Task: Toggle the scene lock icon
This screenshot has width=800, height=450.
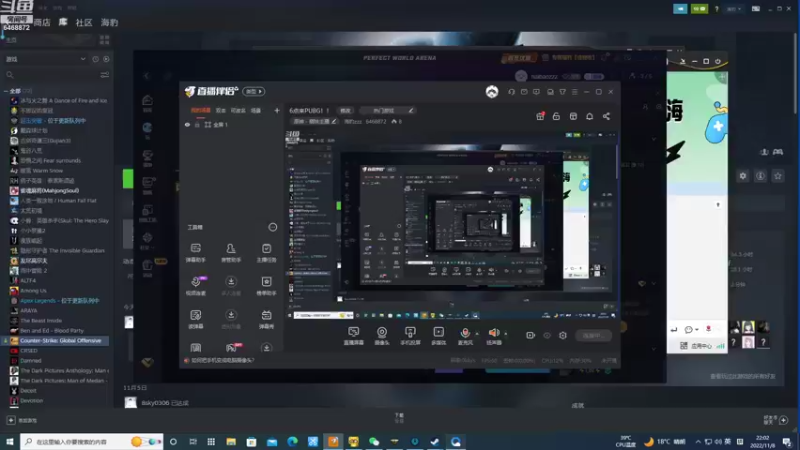Action: (x=197, y=124)
